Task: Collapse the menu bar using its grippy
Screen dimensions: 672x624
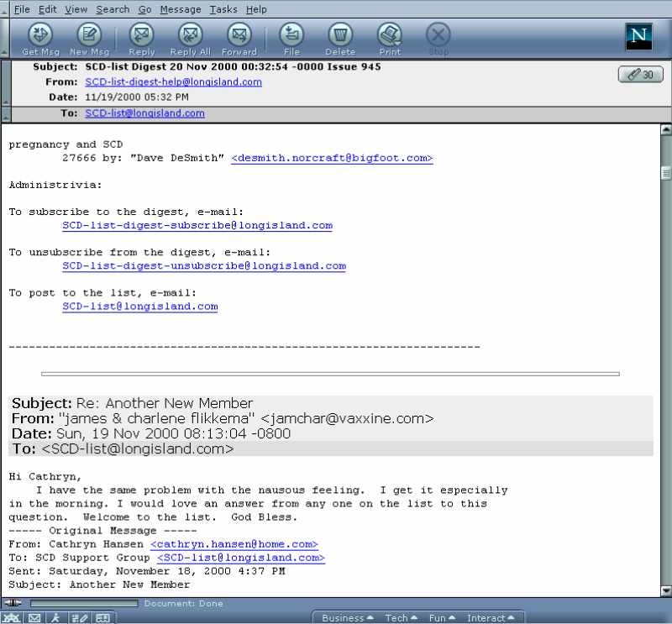Action: (x=6, y=9)
